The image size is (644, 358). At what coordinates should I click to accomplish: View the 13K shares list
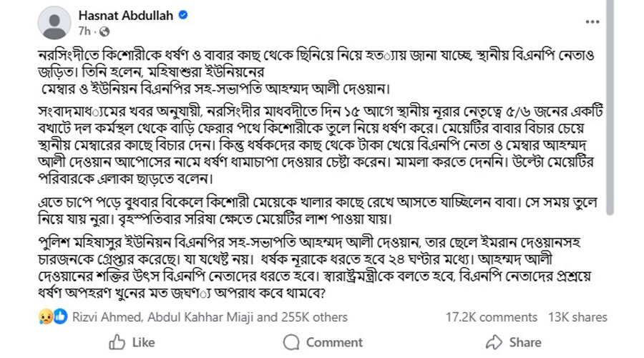click(577, 316)
